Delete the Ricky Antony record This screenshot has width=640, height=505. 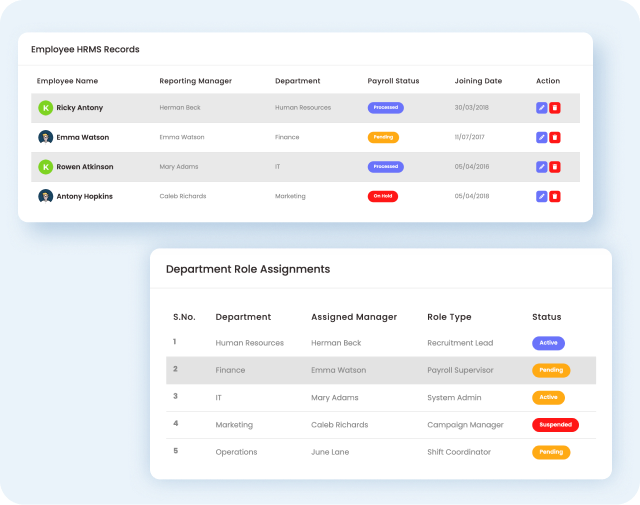[x=555, y=108]
